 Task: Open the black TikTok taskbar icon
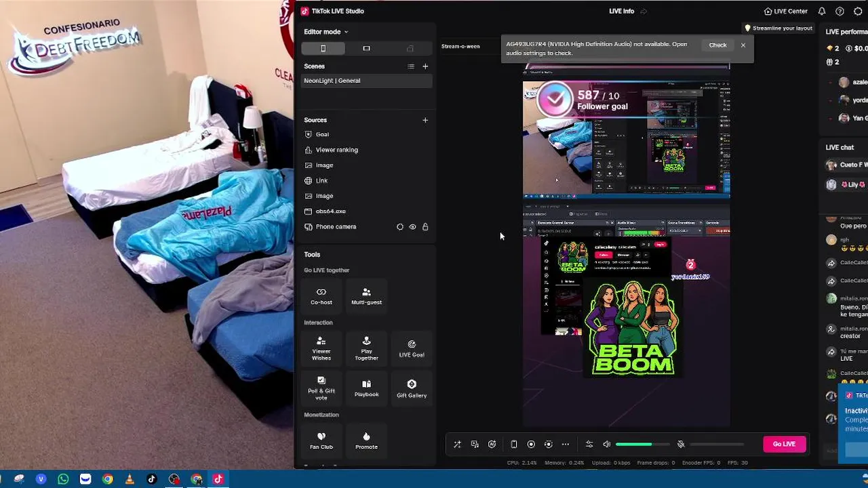coord(152,479)
